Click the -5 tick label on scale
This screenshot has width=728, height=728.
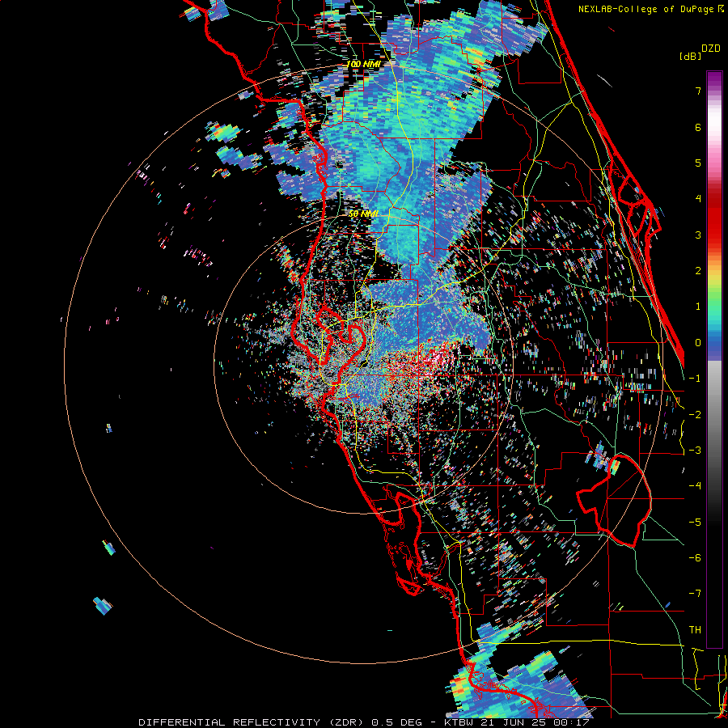[695, 523]
